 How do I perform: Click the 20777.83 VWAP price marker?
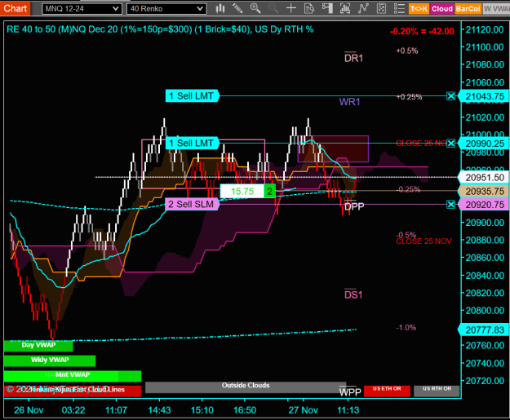pos(484,330)
